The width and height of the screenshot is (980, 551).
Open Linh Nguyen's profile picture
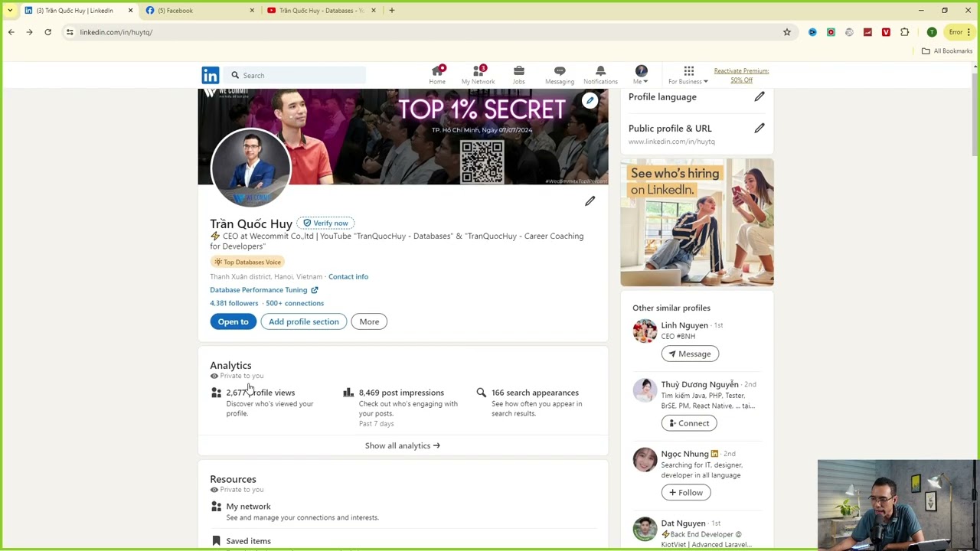click(x=645, y=331)
